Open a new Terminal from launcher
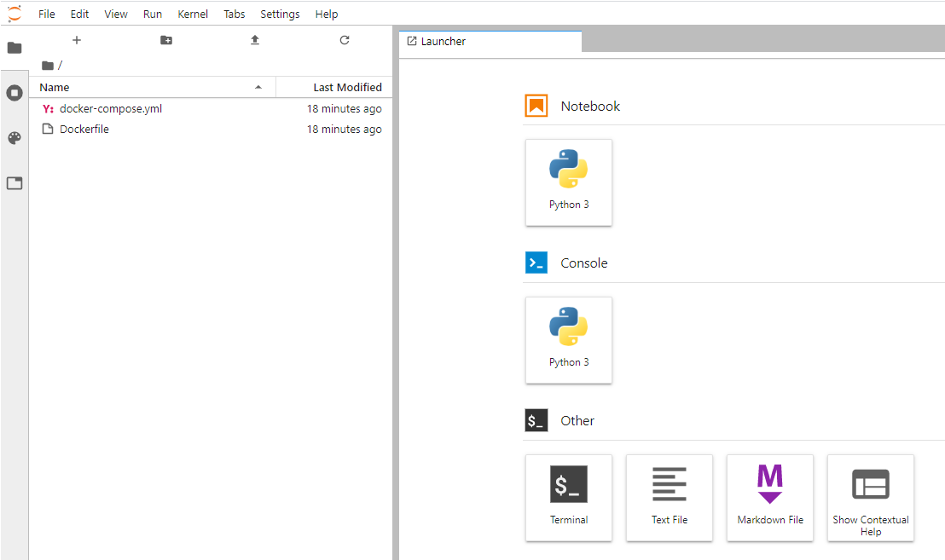The height and width of the screenshot is (560, 945). click(x=568, y=498)
